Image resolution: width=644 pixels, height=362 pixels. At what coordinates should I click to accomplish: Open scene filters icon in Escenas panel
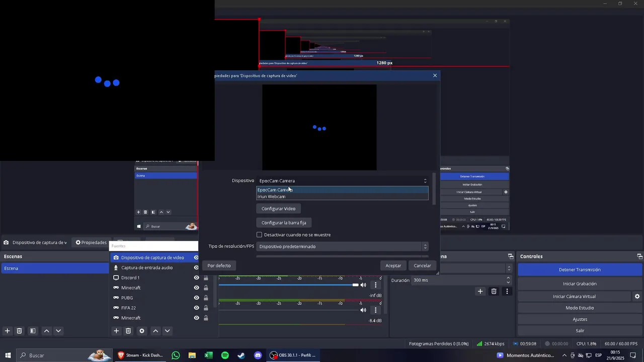click(33, 331)
